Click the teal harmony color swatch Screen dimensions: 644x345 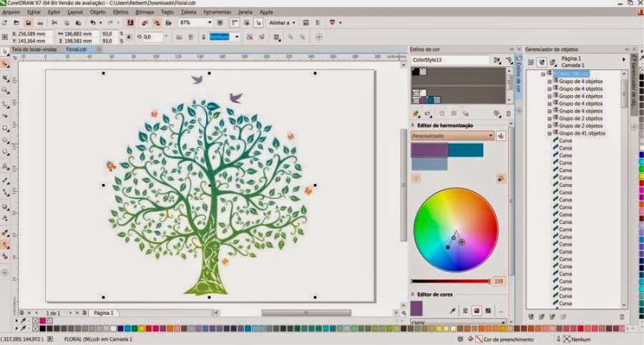(465, 150)
